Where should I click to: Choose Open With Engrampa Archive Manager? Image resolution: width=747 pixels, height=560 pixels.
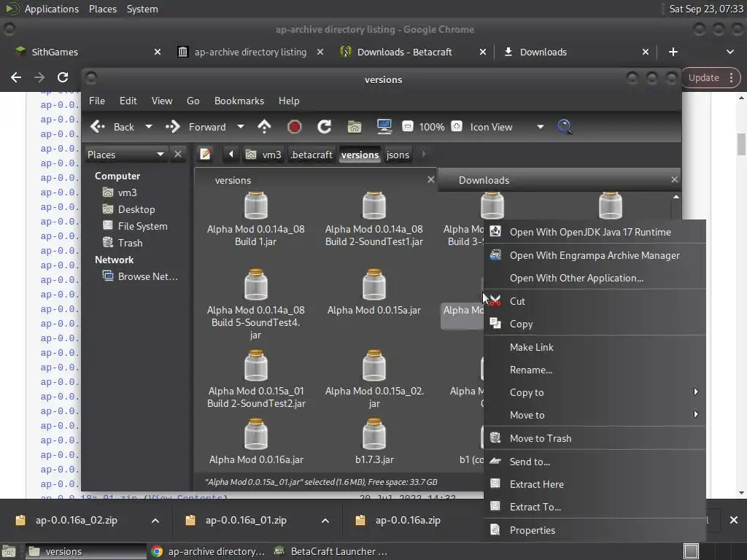click(595, 255)
